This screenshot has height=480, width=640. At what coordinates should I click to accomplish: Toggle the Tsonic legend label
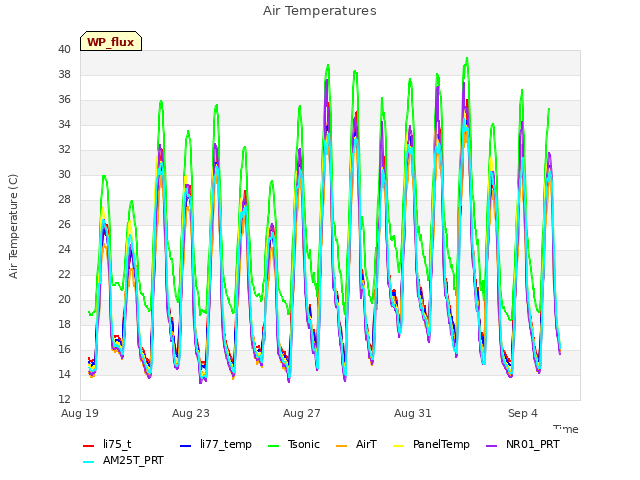pyautogui.click(x=304, y=444)
